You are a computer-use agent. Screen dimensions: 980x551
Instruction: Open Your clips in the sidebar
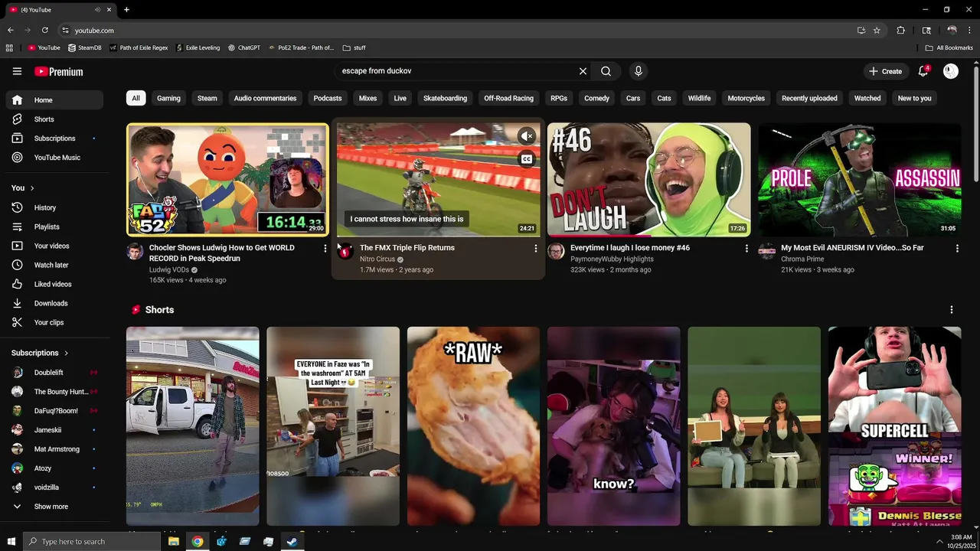(x=54, y=322)
